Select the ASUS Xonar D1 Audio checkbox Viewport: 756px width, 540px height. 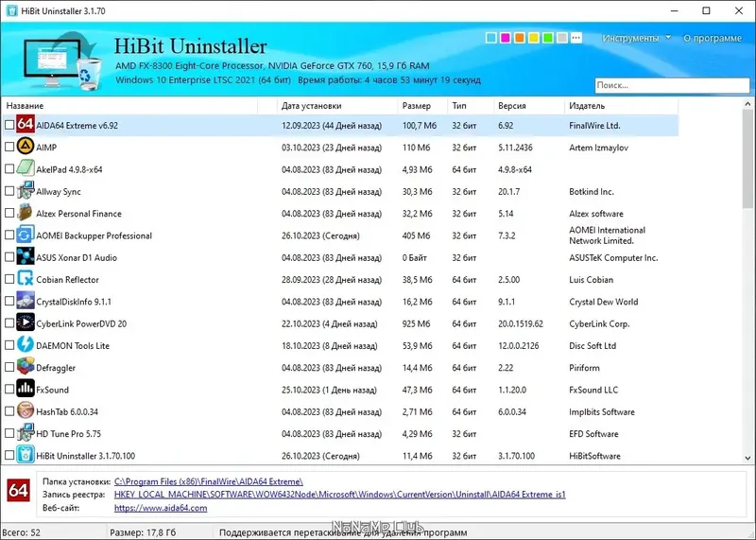9,257
